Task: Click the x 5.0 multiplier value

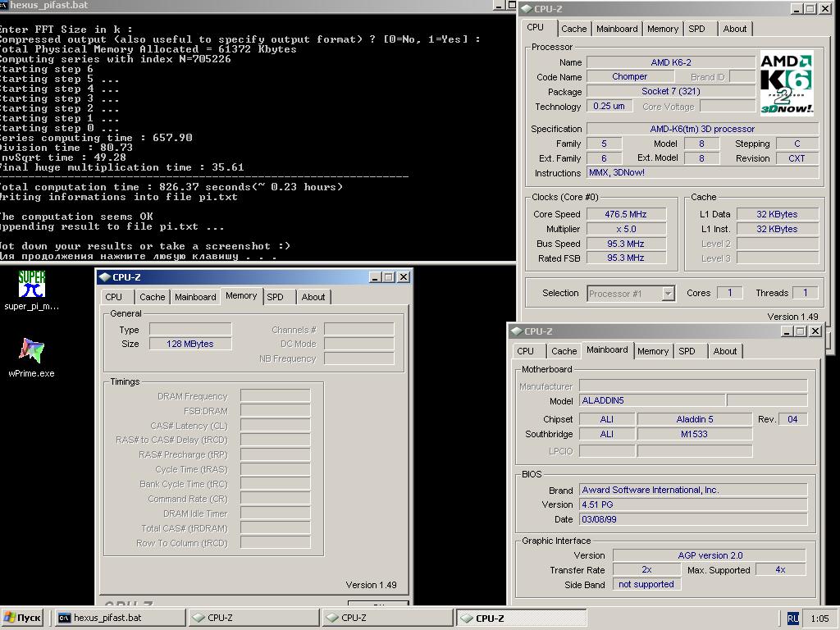Action: pos(626,229)
